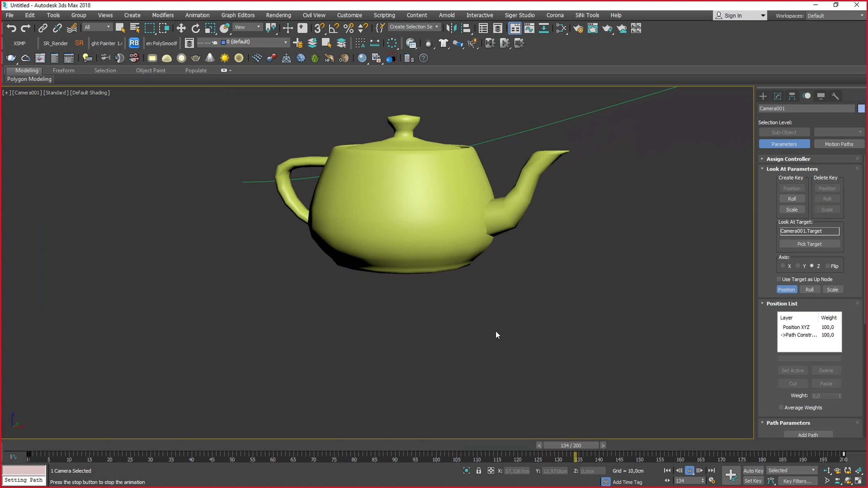Expand the Assign Controller rollout
The image size is (868, 488).
pyautogui.click(x=788, y=159)
